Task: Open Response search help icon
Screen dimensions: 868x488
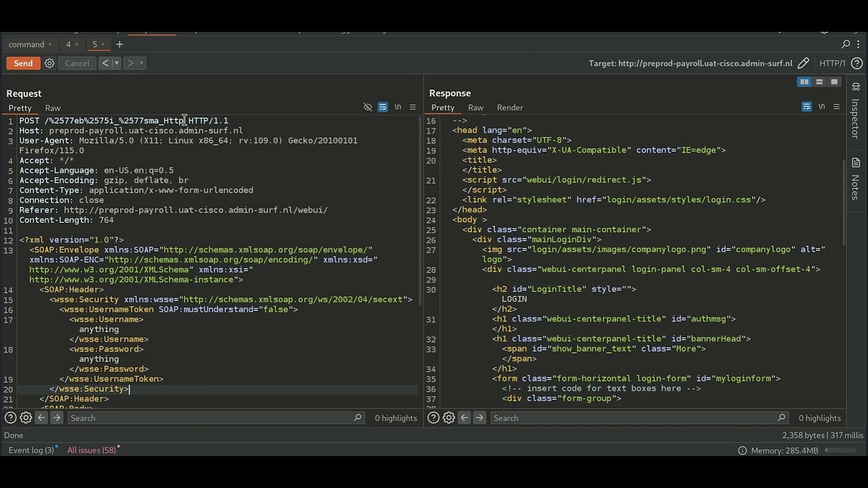Action: click(433, 418)
